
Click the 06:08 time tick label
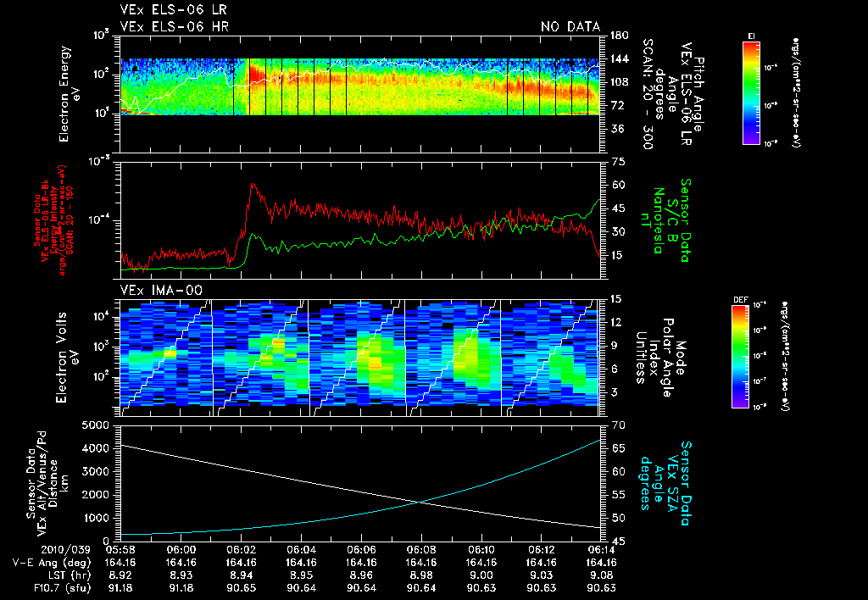click(x=421, y=549)
